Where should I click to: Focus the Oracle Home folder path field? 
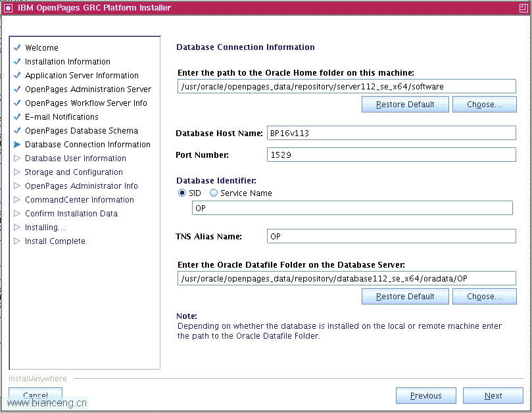pos(347,87)
